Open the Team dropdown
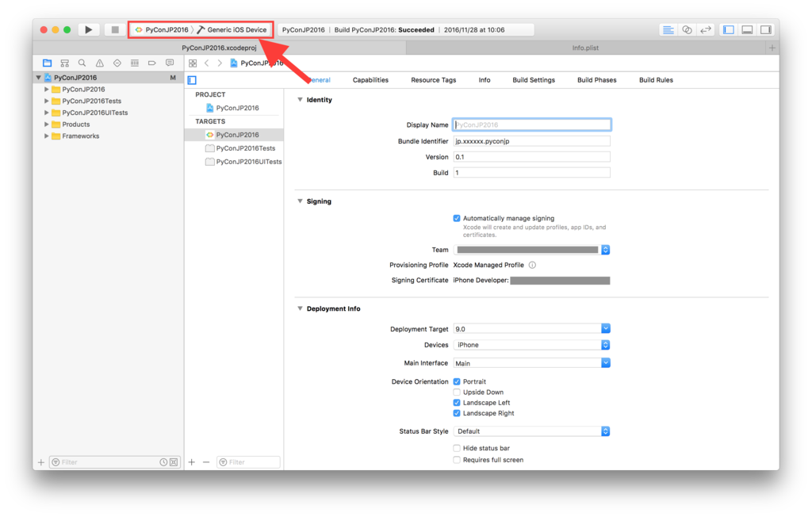 tap(532, 250)
